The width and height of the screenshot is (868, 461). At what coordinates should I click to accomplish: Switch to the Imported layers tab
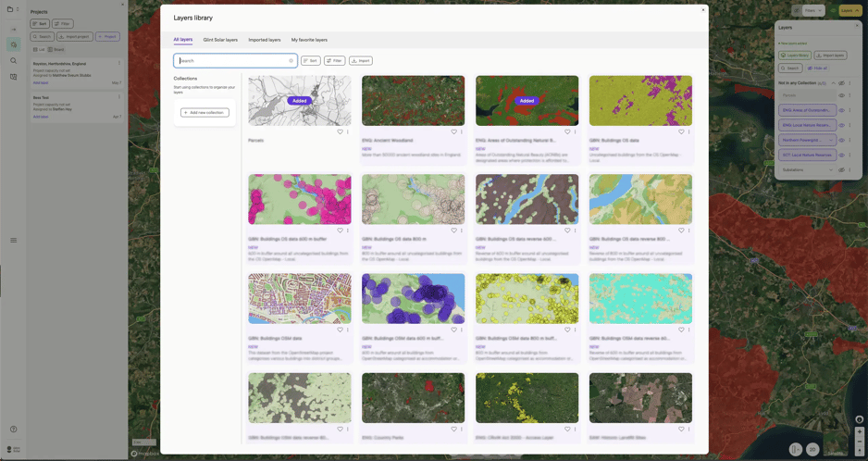click(x=265, y=40)
